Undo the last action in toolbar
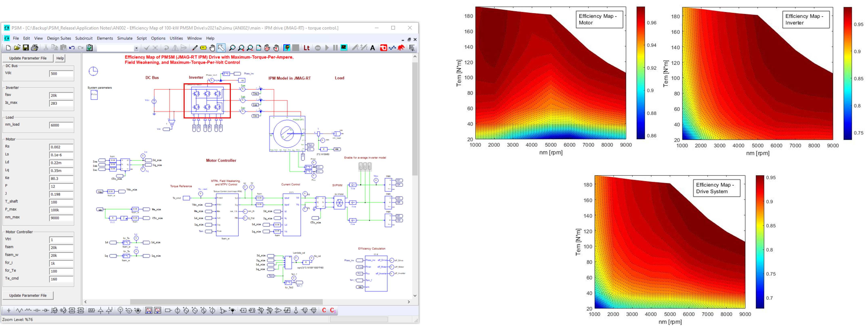Image resolution: width=868 pixels, height=328 pixels. pyautogui.click(x=72, y=48)
